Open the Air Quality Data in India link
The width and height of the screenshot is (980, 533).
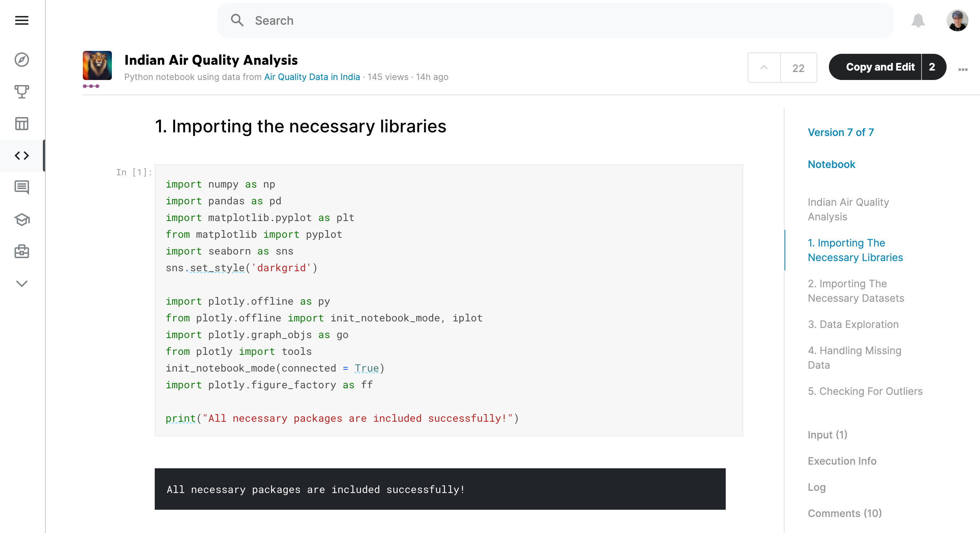click(312, 77)
